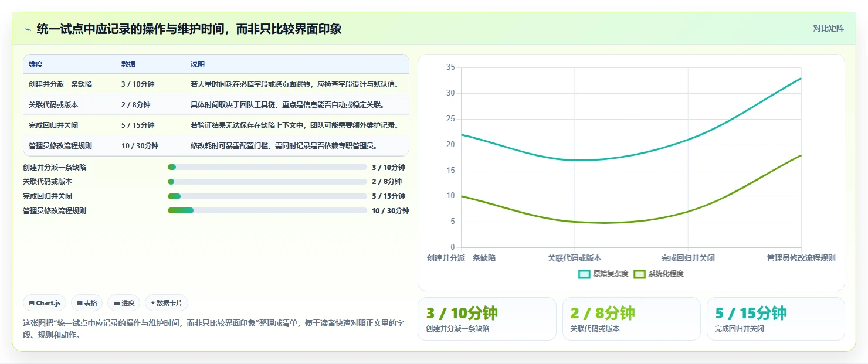Click progress value 3 / 10分钟
This screenshot has width=868, height=364.
[388, 168]
